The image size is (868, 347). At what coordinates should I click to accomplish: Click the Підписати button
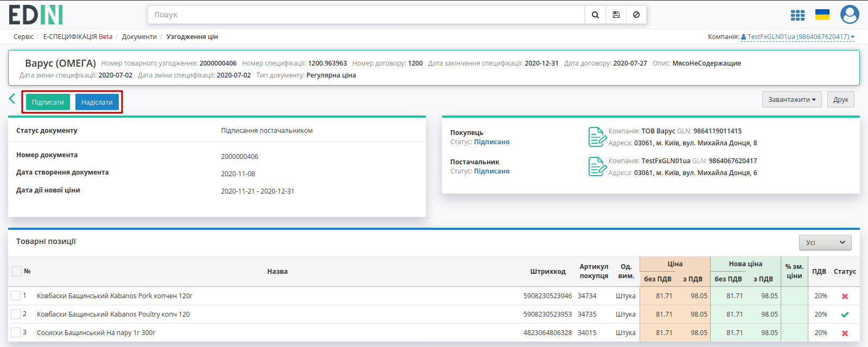click(x=48, y=102)
